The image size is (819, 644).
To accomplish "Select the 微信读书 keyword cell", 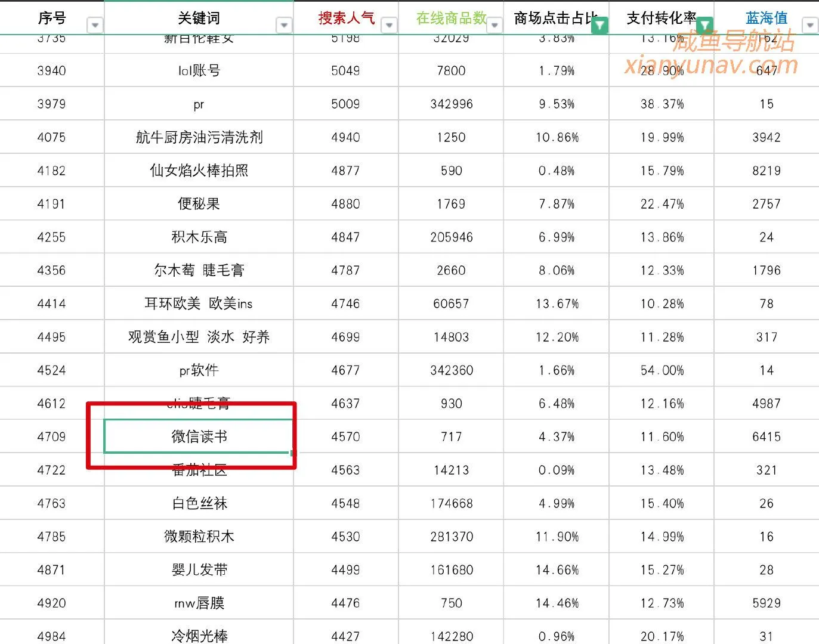I will pyautogui.click(x=199, y=436).
